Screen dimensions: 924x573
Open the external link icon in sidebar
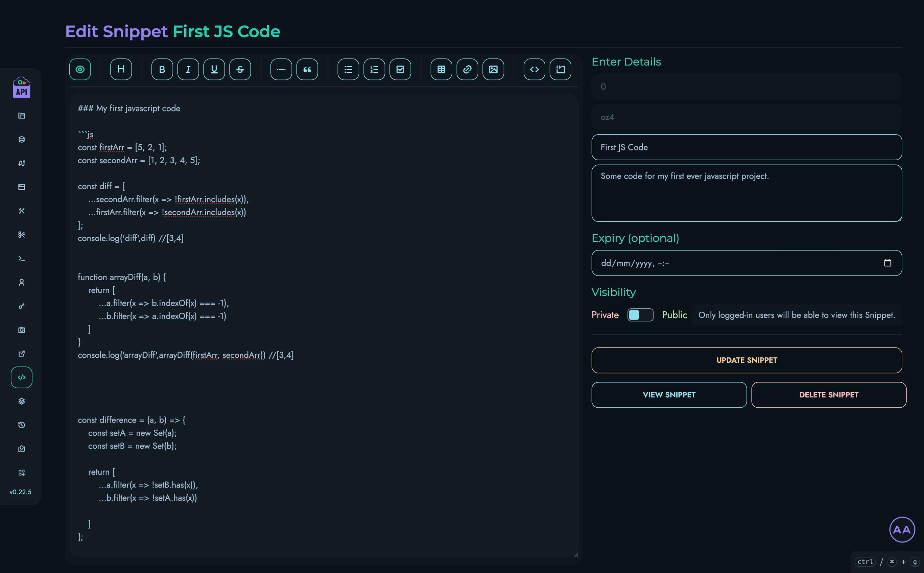[x=22, y=354]
